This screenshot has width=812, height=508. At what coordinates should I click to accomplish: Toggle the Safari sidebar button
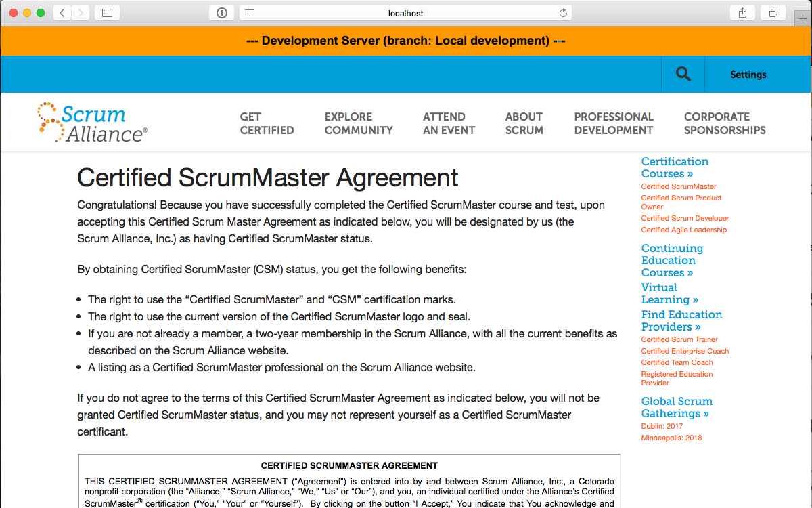pos(107,13)
